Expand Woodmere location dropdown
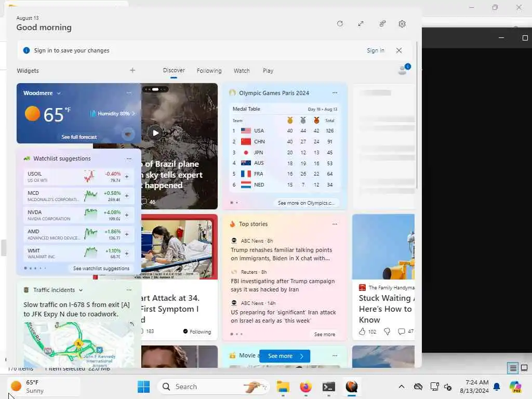532x399 pixels. coord(59,93)
